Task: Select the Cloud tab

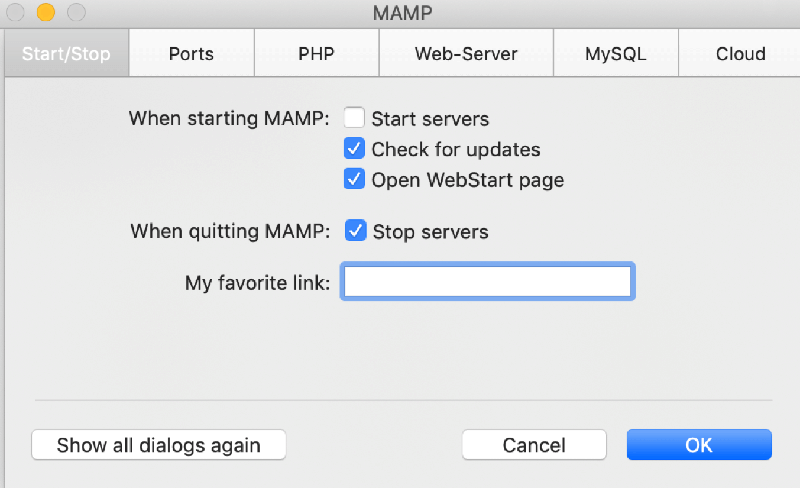Action: [740, 53]
